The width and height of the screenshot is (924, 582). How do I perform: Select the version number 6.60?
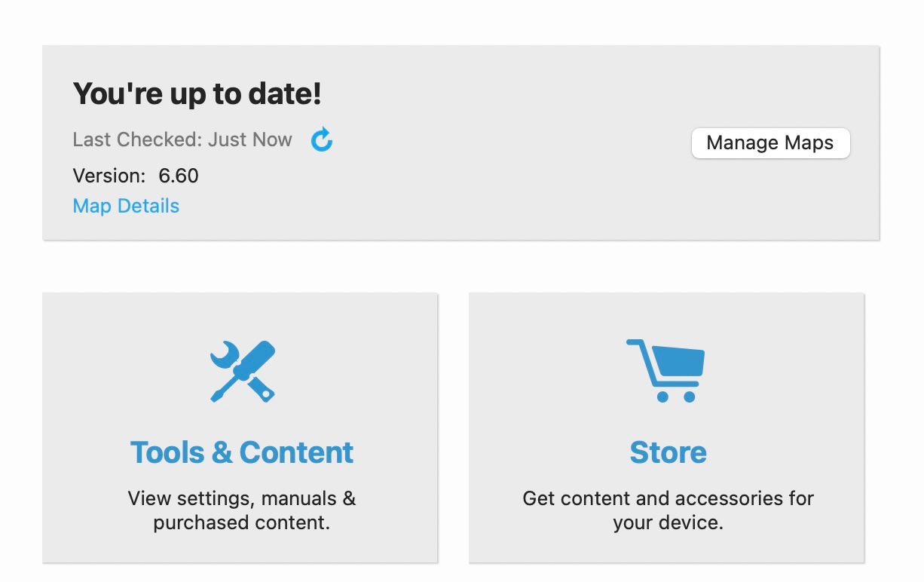(179, 176)
